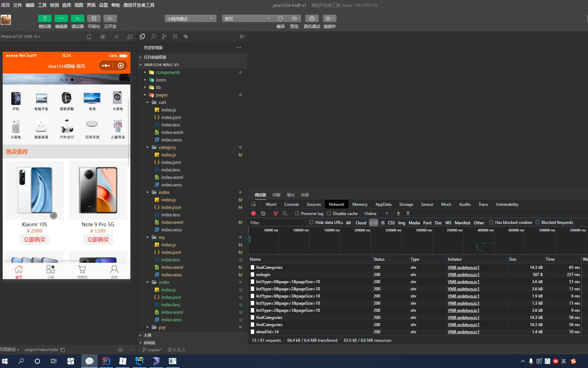Click Xiaomi 10S product image

point(34,190)
